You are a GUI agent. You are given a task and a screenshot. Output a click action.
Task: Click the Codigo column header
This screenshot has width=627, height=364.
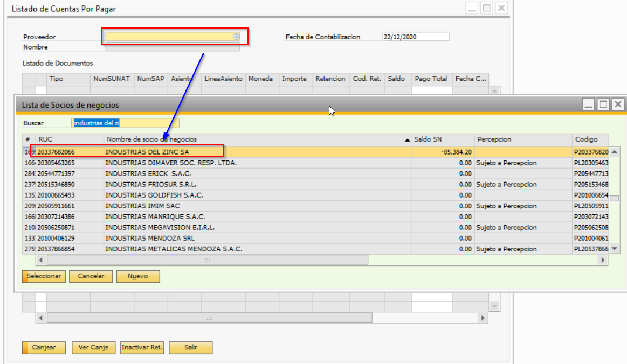591,139
